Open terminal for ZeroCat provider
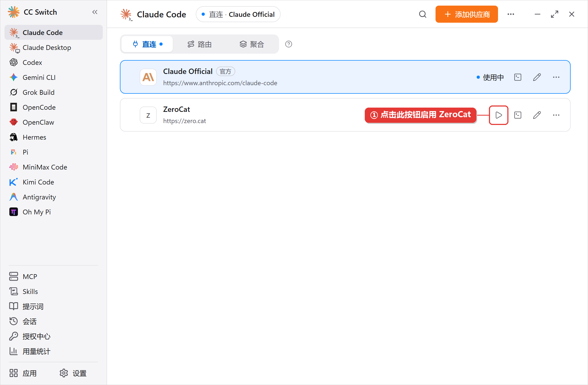 518,115
